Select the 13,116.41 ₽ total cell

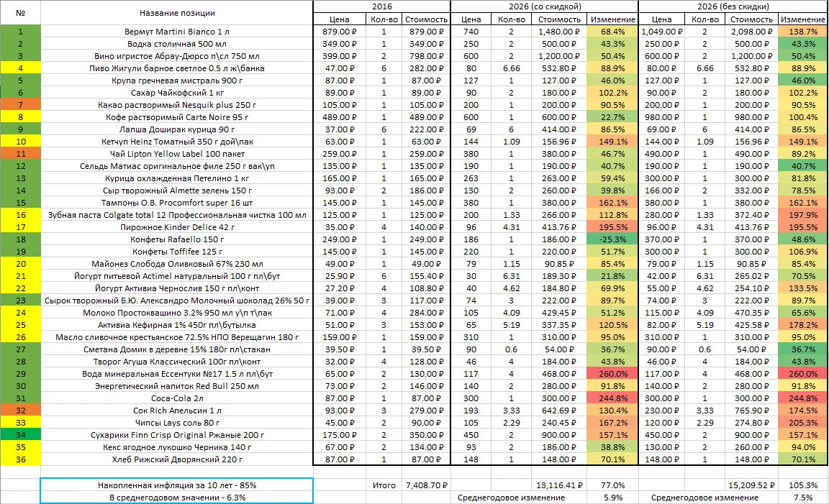[x=559, y=485]
